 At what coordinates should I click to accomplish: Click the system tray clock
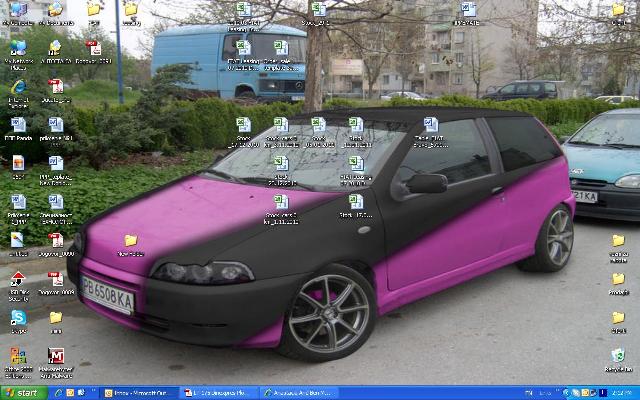[x=622, y=393]
